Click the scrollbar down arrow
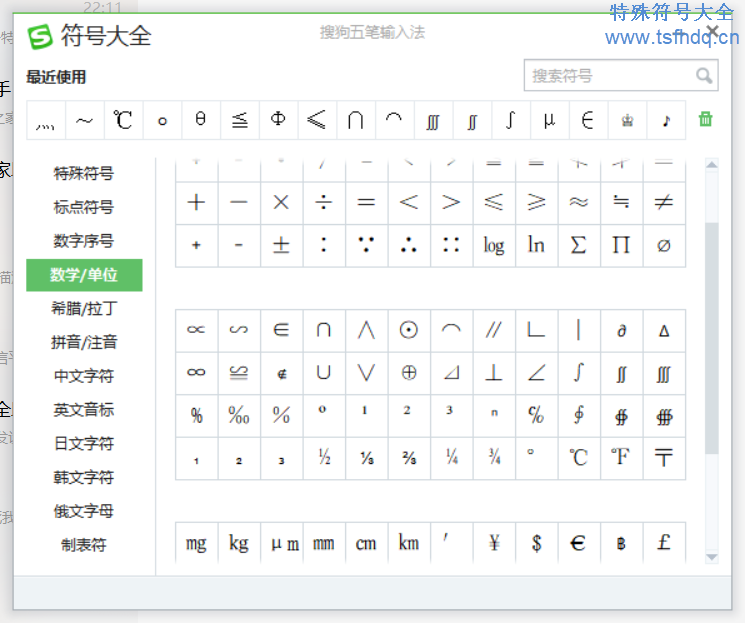 pos(712,557)
